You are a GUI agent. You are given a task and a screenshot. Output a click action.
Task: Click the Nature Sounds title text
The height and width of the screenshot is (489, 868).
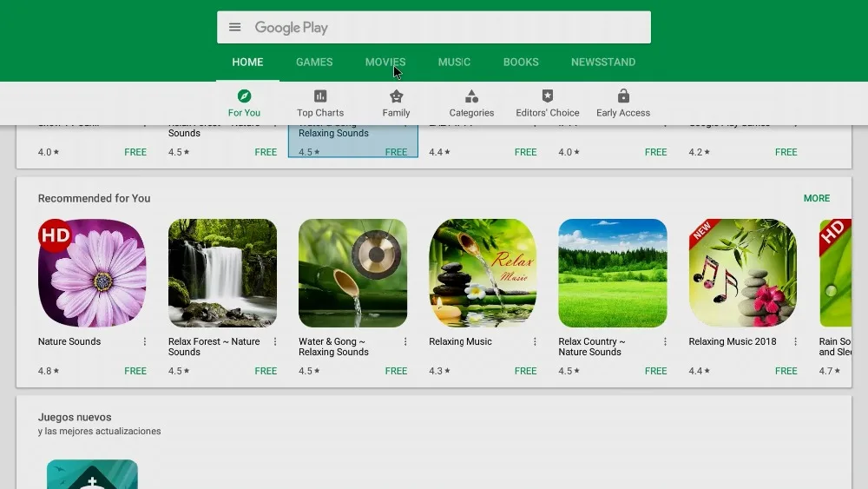coord(69,341)
